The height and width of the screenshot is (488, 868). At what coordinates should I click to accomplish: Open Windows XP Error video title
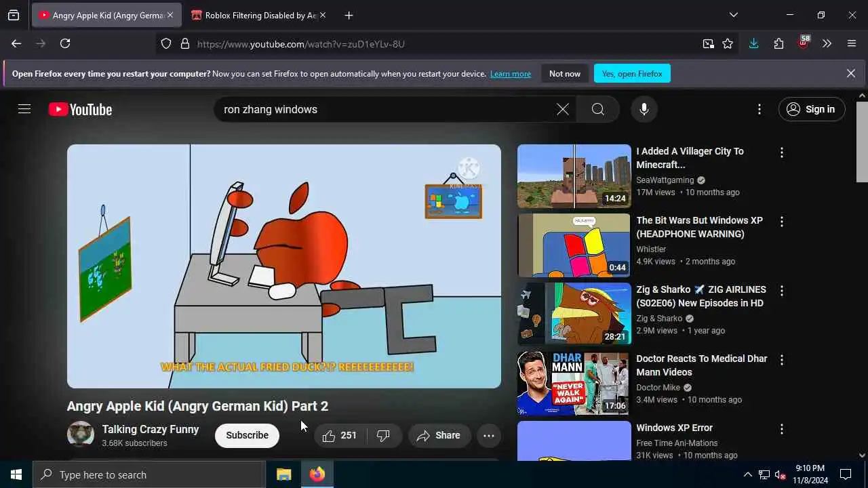pos(674,428)
